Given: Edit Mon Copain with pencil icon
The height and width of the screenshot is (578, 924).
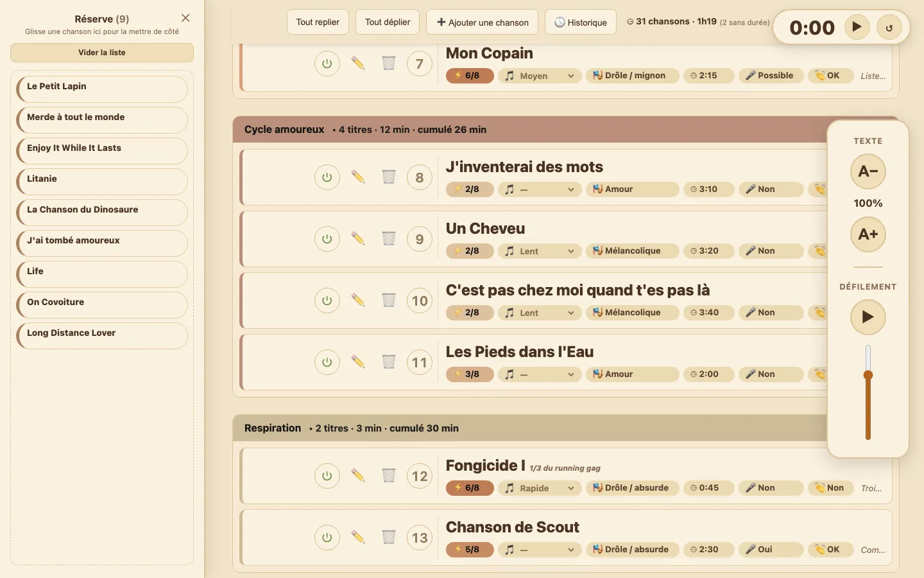Looking at the screenshot, I should point(358,64).
